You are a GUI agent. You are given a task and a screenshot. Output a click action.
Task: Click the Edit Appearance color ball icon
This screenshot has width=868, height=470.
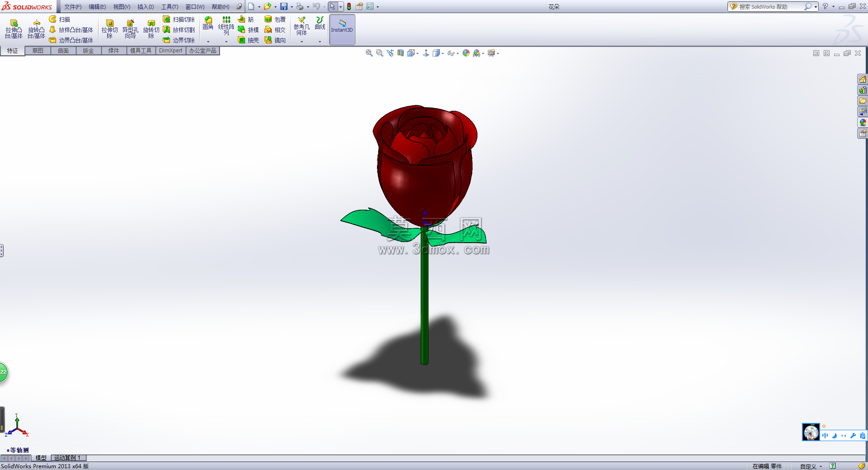[466, 53]
